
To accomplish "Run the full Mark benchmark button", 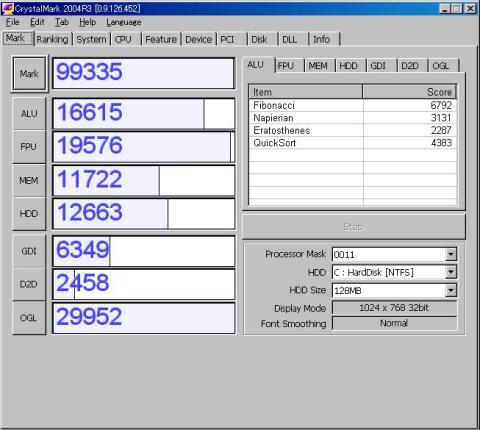I will pos(29,74).
